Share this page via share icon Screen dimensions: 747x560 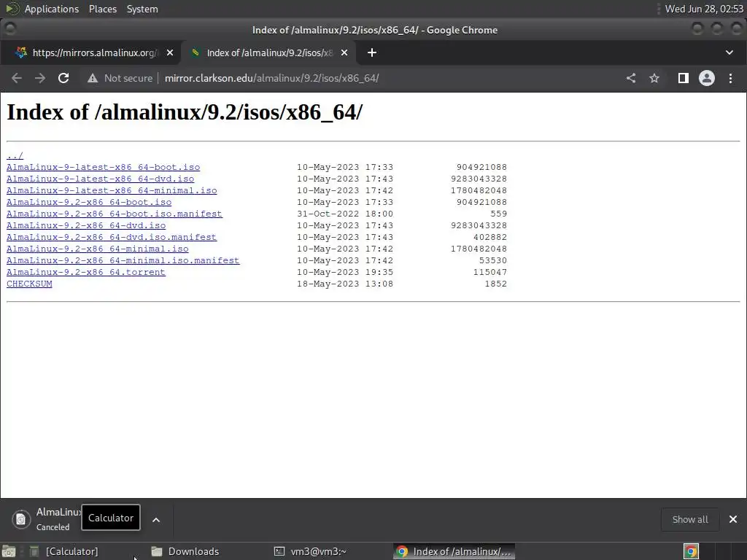tap(631, 78)
